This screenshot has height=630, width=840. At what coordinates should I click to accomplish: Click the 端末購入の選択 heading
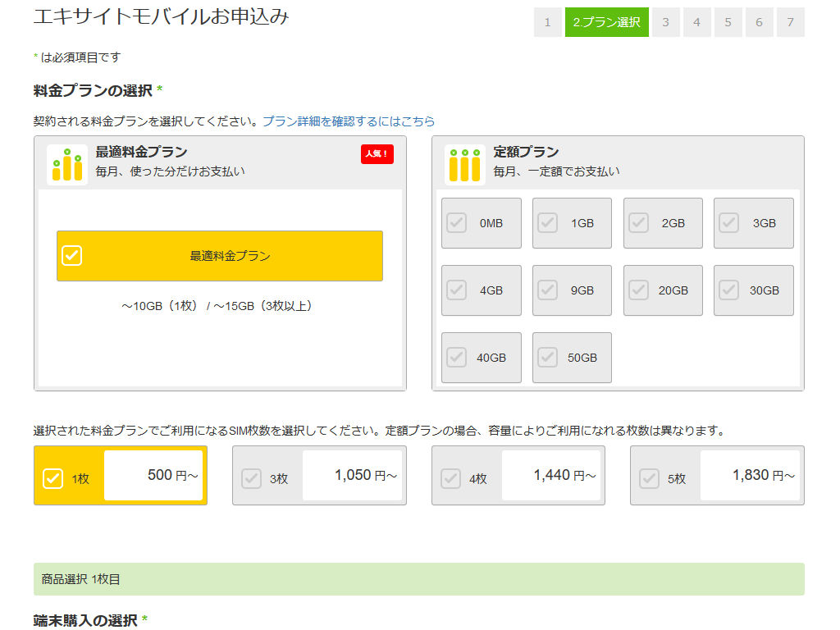pos(85,620)
